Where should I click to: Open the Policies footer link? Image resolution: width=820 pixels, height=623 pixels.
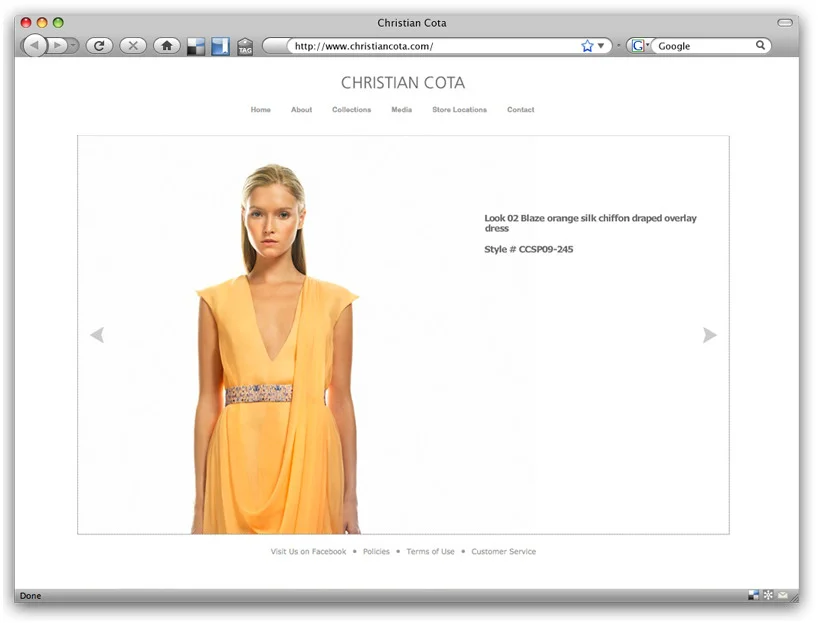pos(376,551)
